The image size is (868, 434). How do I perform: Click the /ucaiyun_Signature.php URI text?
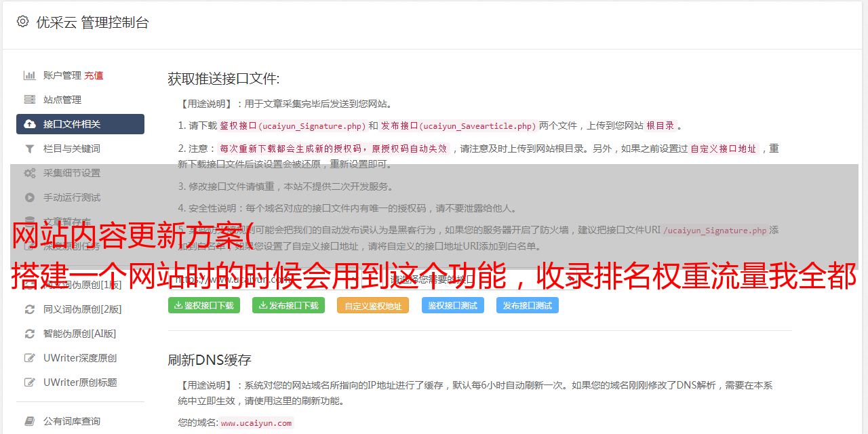[x=715, y=231]
